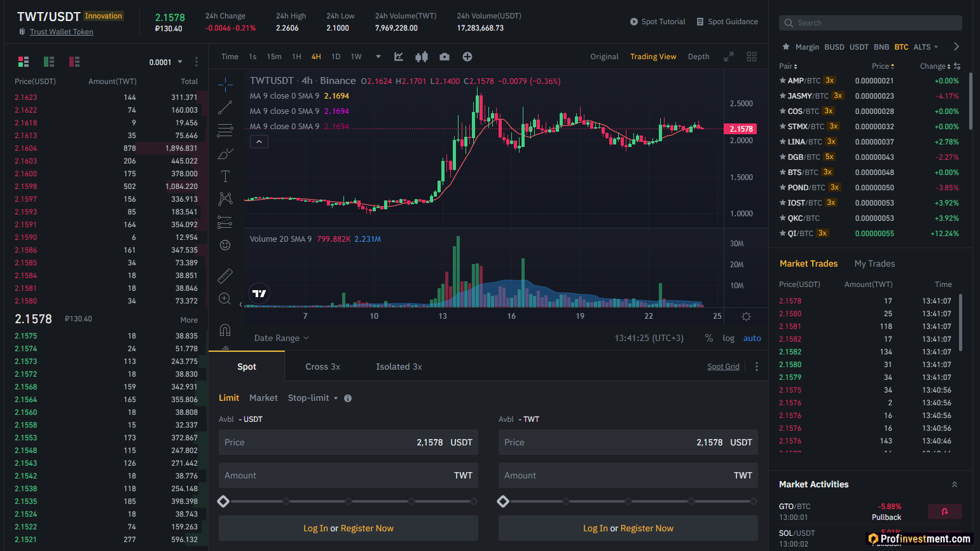Click the TradingView logo on chart

pyautogui.click(x=259, y=293)
